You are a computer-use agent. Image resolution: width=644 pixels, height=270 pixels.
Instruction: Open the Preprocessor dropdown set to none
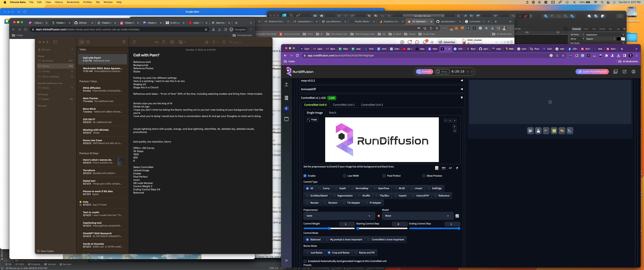pos(338,216)
